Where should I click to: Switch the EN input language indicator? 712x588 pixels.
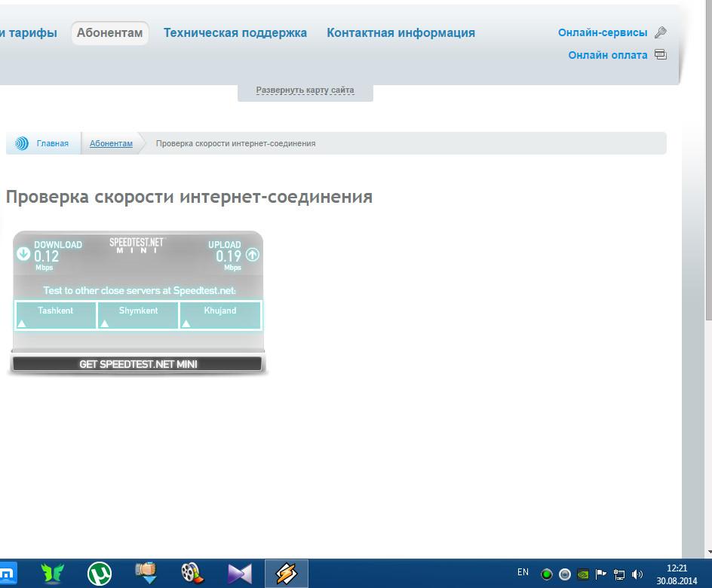(x=523, y=572)
